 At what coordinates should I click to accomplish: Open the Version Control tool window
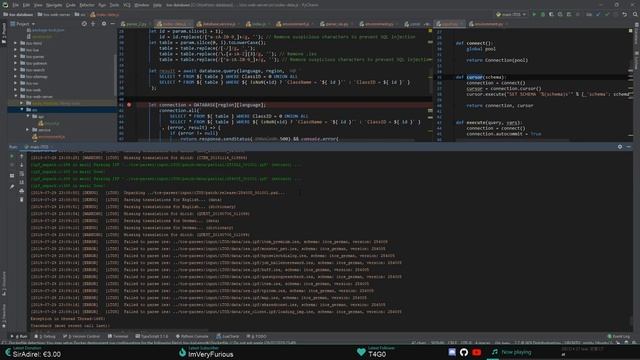(x=82, y=336)
